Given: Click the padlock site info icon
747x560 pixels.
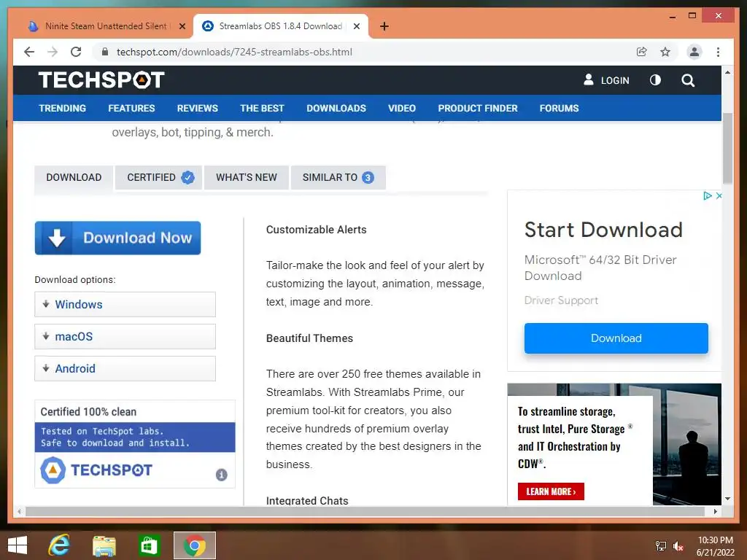Looking at the screenshot, I should point(105,52).
